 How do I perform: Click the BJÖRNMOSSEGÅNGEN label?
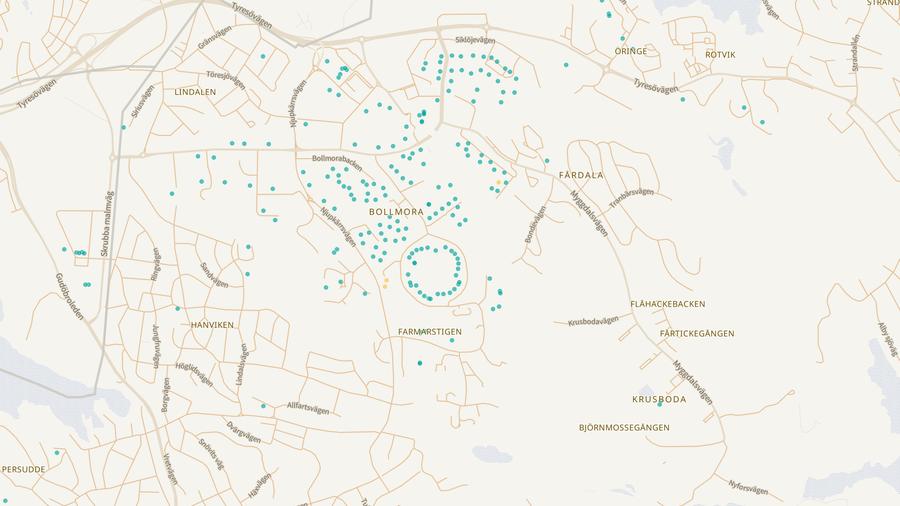(x=624, y=427)
